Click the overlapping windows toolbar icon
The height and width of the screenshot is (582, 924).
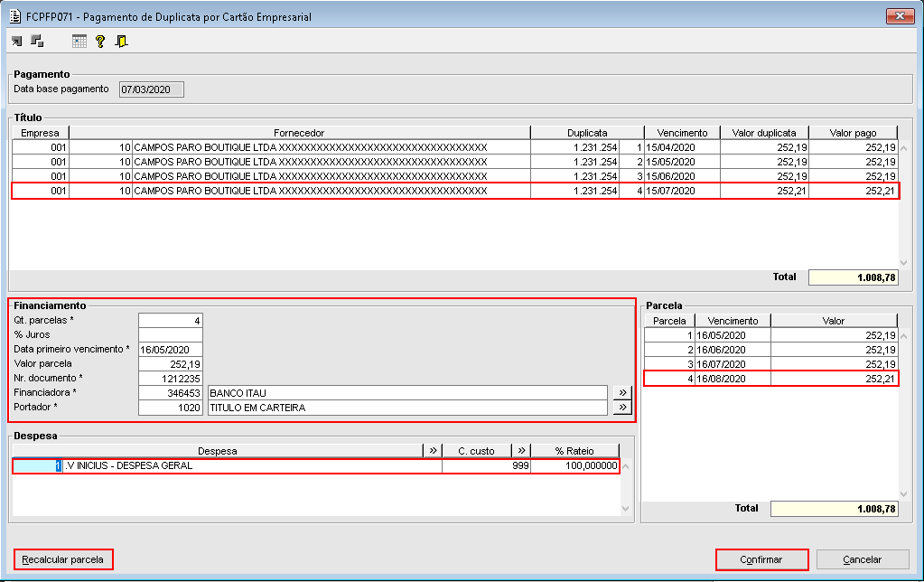pyautogui.click(x=37, y=42)
